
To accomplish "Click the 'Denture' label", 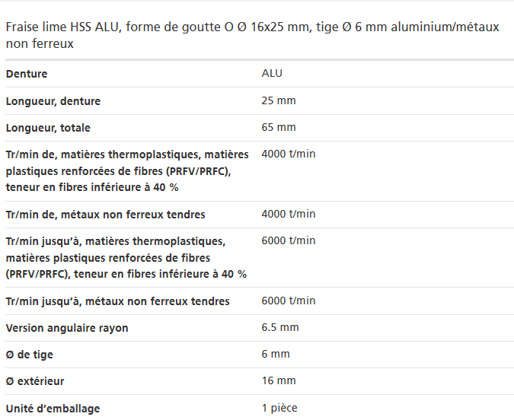I will tap(27, 74).
